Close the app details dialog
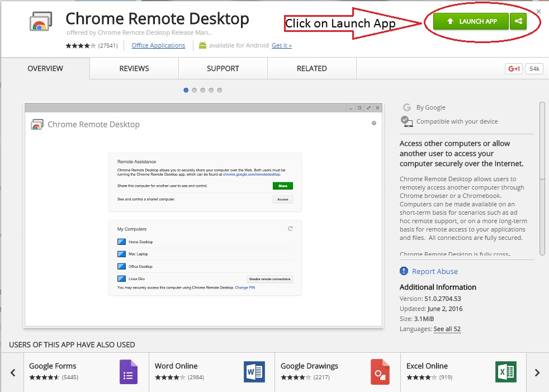549x392 pixels. pos(538,12)
